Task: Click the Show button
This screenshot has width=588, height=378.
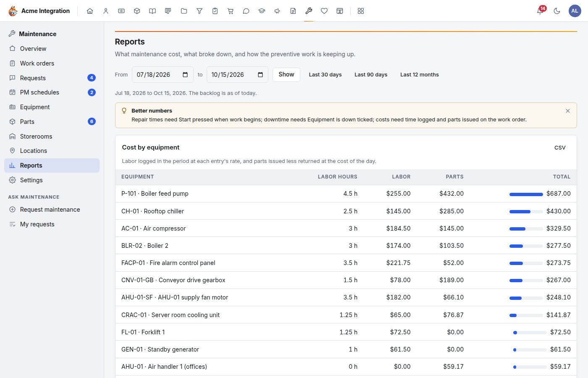Action: click(286, 75)
